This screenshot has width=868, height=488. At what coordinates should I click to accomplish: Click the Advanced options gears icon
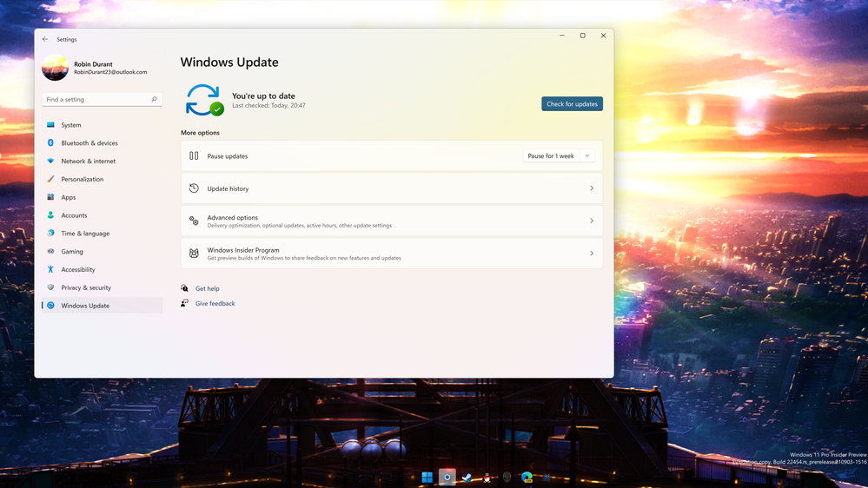(x=194, y=221)
